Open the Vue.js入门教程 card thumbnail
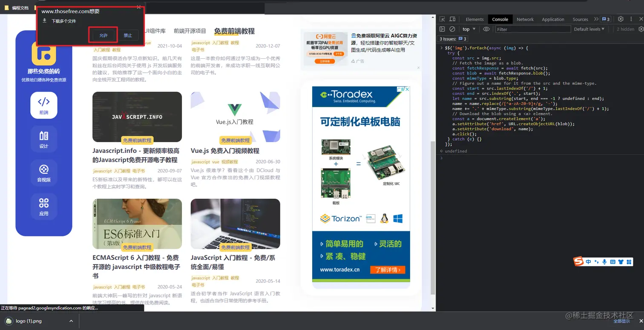The image size is (644, 330). [236, 117]
